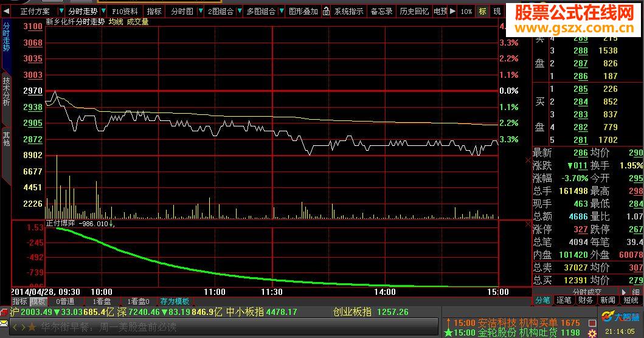Open alert settings gear icon
The height and width of the screenshot is (338, 644).
(x=592, y=333)
